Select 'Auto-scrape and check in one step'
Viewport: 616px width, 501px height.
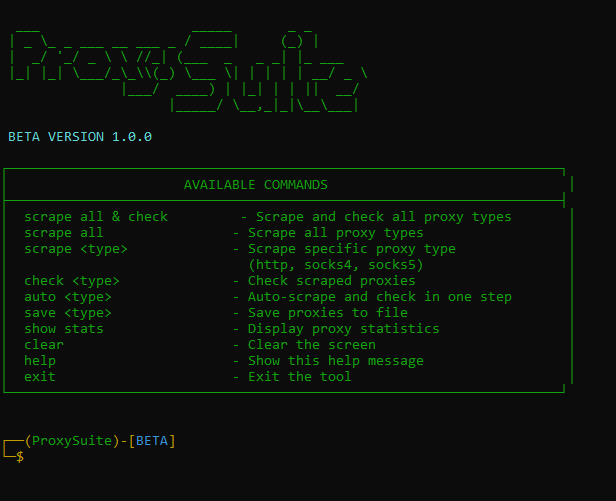point(380,297)
